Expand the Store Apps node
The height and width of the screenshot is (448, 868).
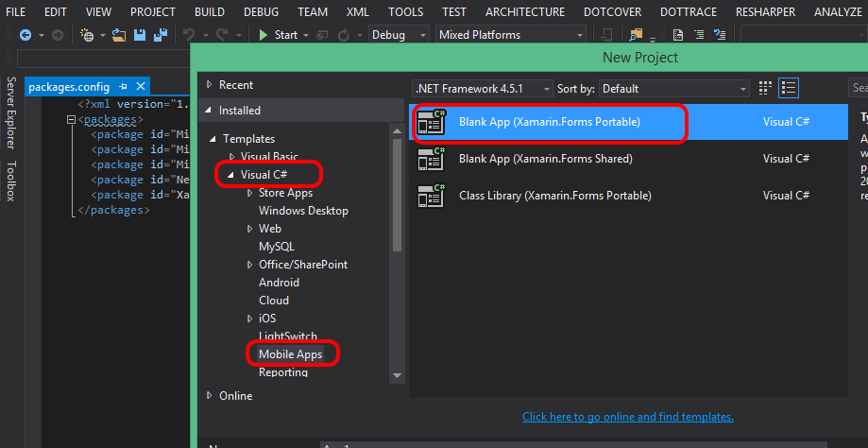249,193
